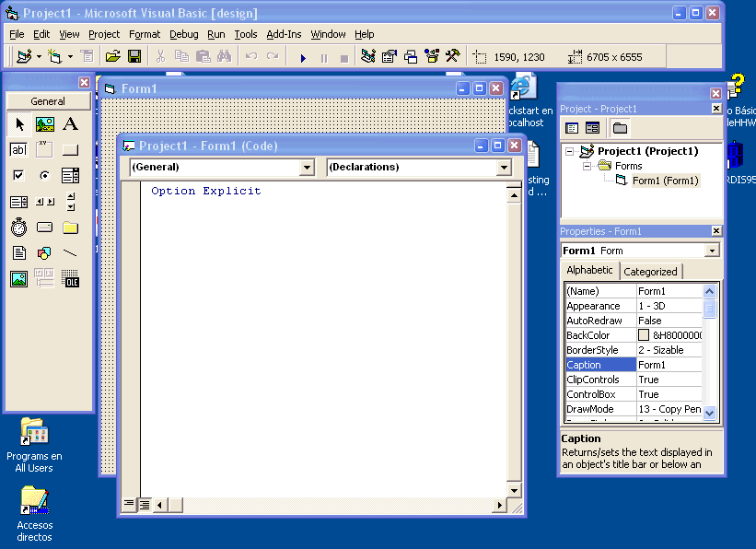
Task: Pick the Timer control from the toolbox
Action: coord(17,227)
